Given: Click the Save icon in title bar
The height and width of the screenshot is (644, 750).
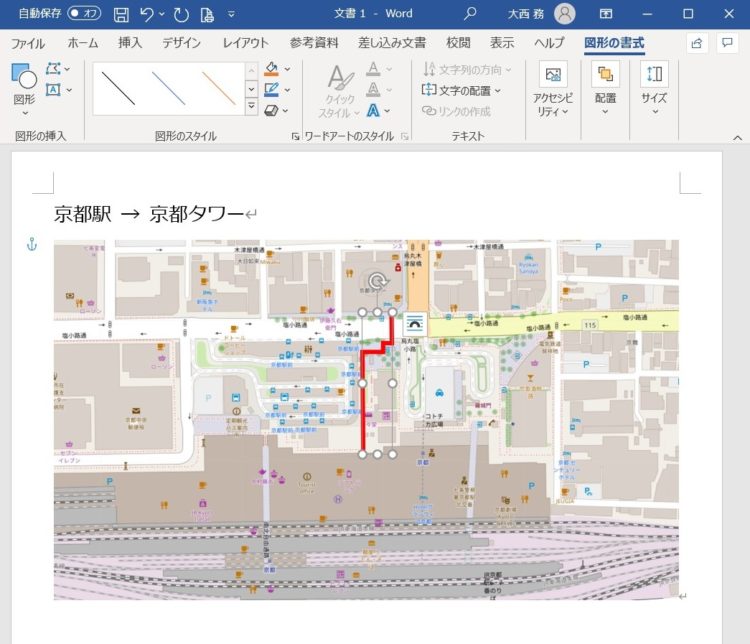Looking at the screenshot, I should 121,14.
